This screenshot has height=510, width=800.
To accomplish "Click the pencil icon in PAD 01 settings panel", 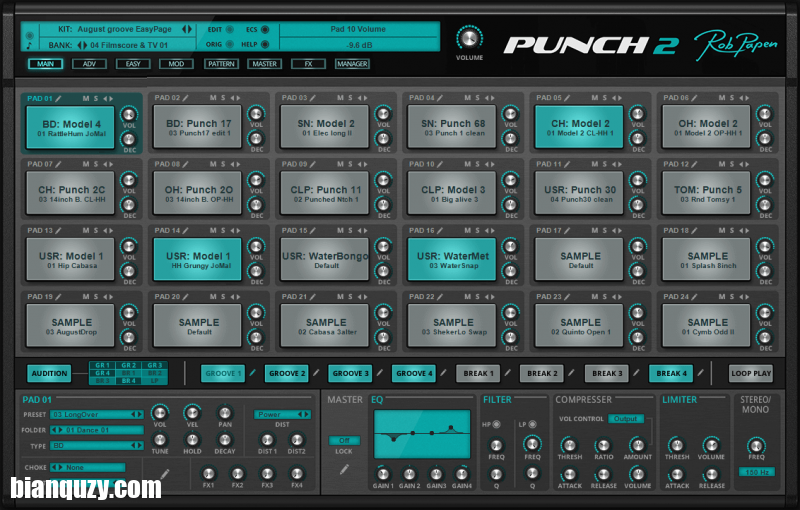I will tap(164, 474).
